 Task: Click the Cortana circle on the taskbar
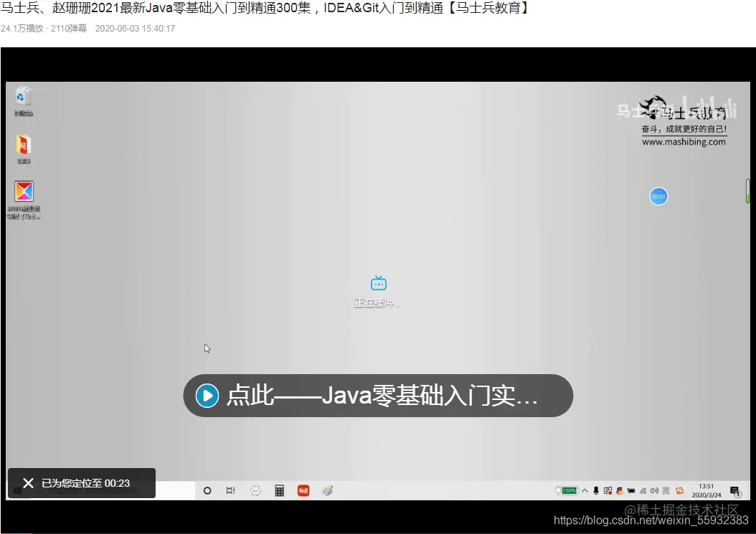pos(207,490)
